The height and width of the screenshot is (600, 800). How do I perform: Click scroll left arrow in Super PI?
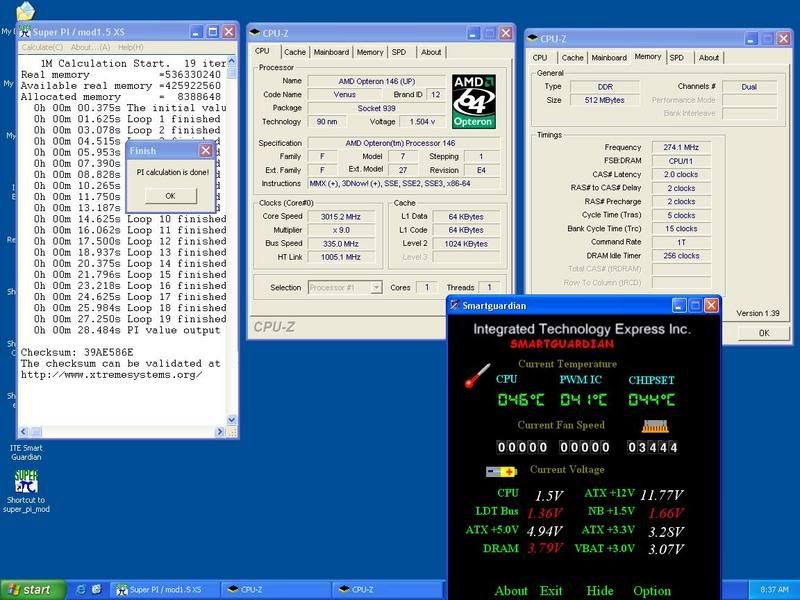(24, 432)
